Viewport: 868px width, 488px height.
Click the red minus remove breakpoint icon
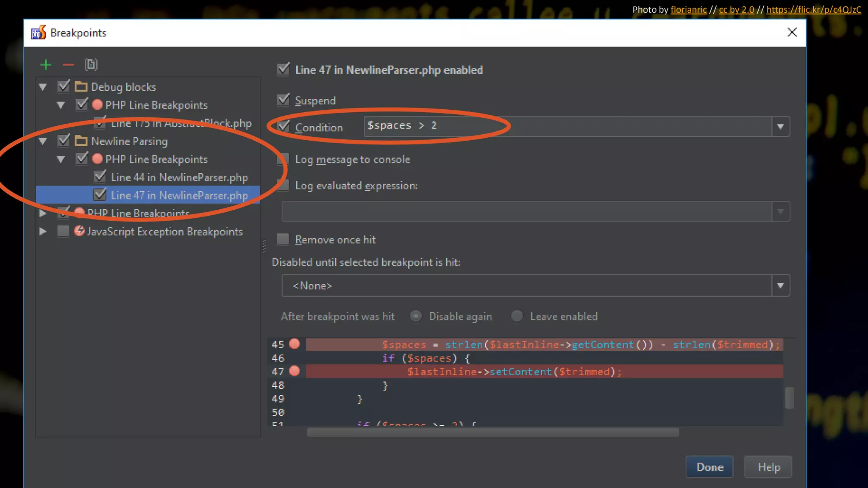[68, 65]
